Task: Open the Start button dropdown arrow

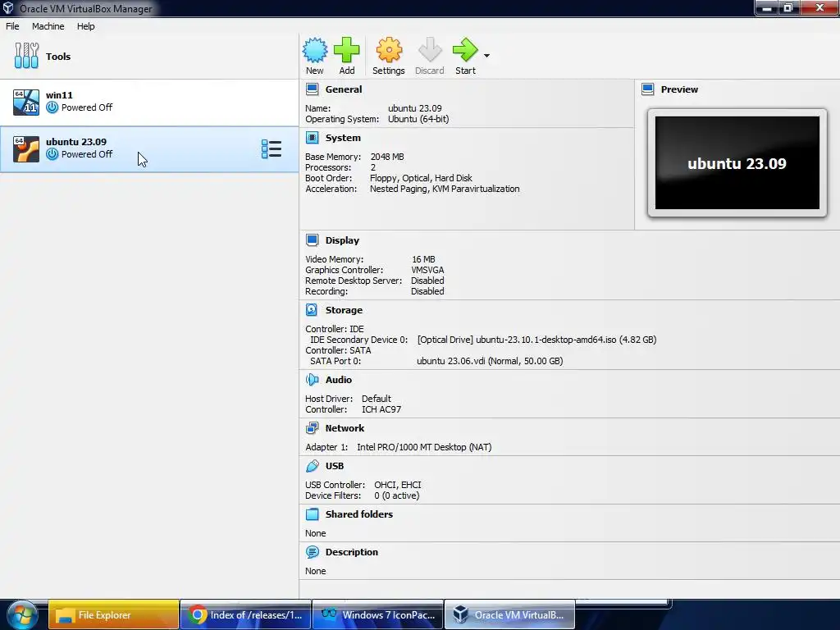Action: [486, 55]
